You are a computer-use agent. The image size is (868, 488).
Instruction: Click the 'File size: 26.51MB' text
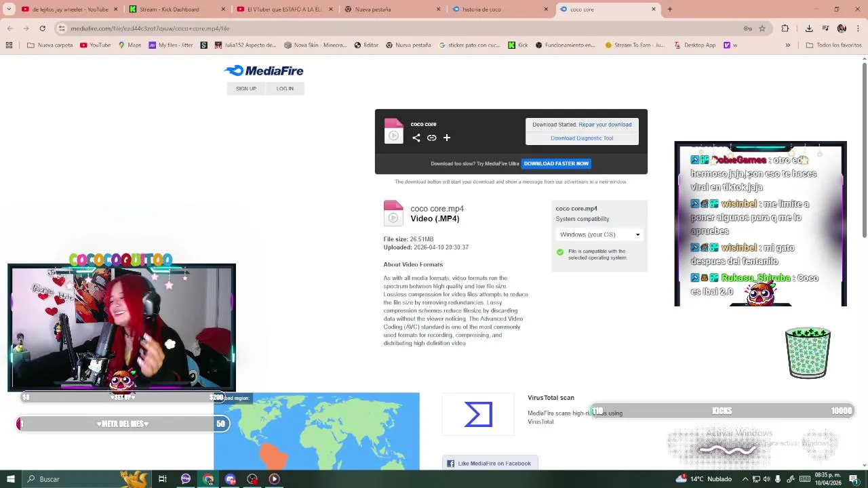(408, 239)
